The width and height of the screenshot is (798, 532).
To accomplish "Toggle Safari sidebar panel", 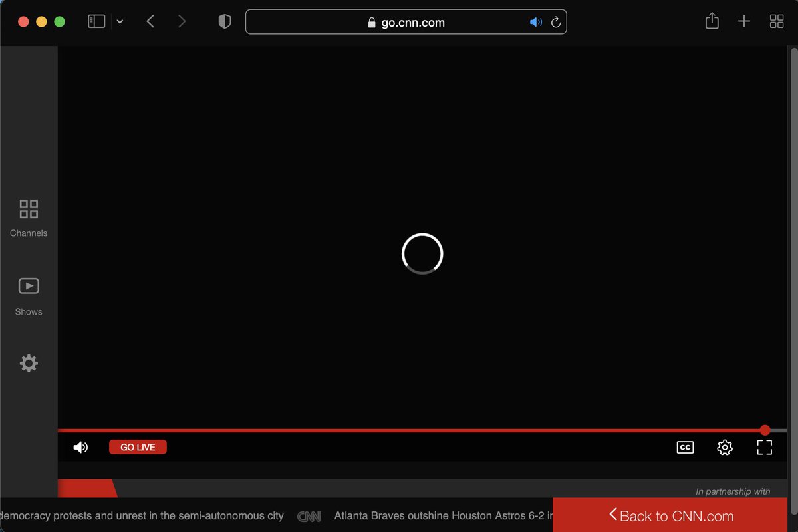I will pos(96,21).
